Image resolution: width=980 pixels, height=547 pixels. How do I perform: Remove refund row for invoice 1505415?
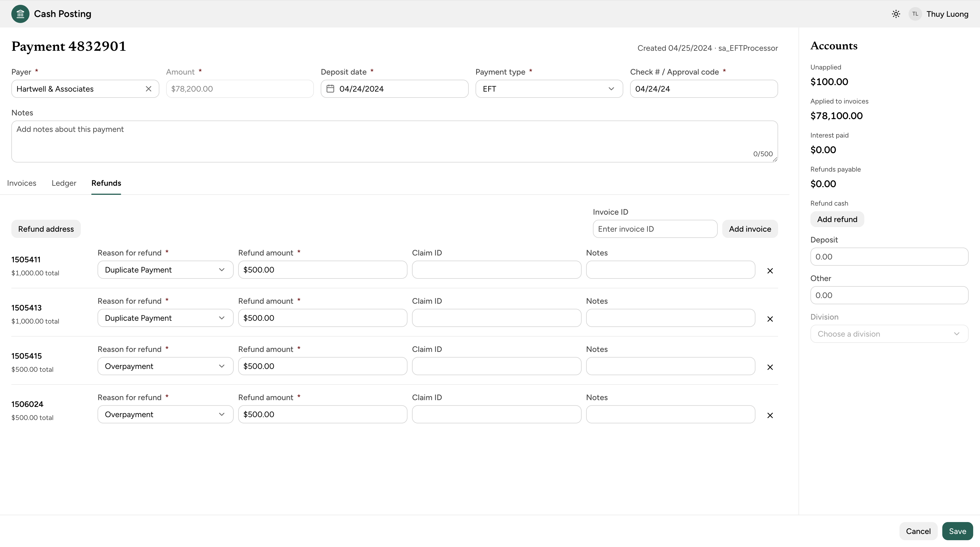pyautogui.click(x=770, y=367)
